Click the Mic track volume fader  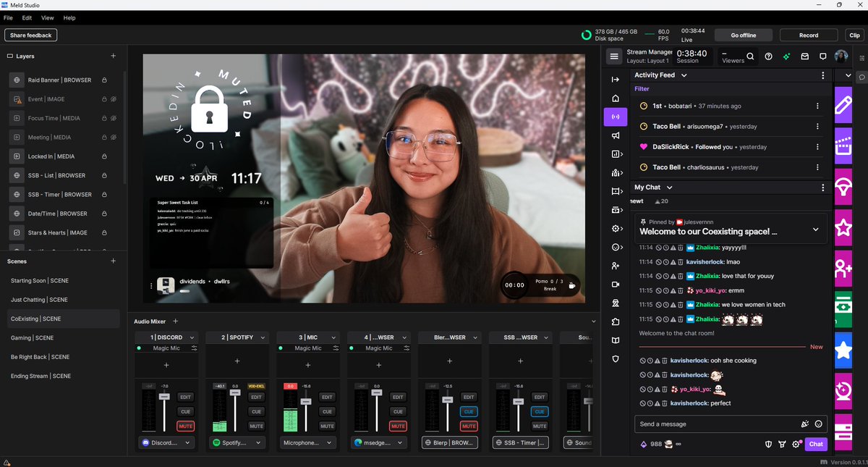(x=306, y=401)
